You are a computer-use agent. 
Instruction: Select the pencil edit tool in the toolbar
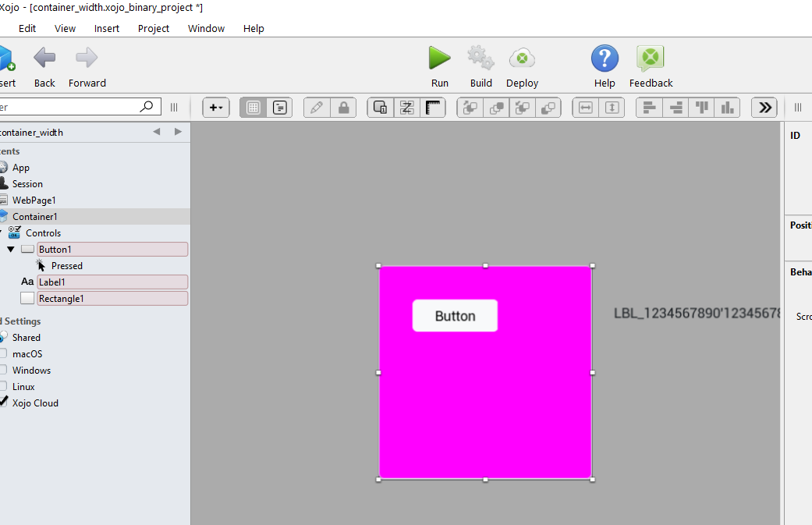click(316, 107)
